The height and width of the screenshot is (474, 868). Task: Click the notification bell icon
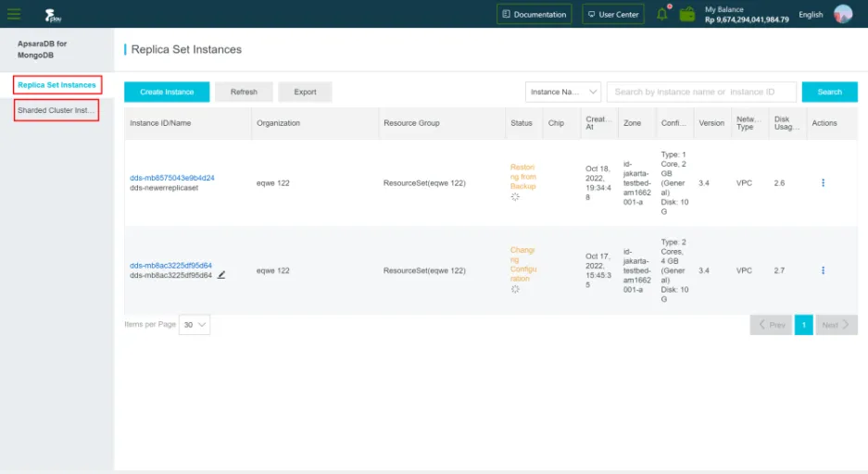pos(662,14)
